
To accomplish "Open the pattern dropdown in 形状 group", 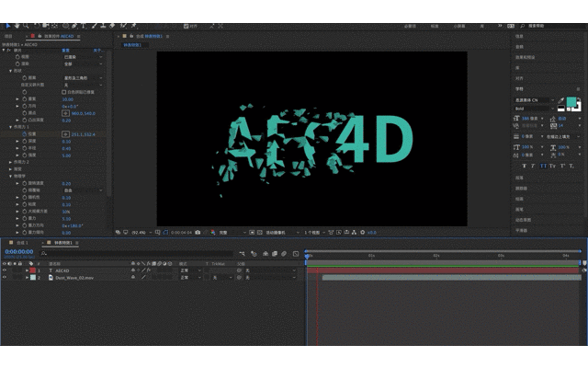I will pyautogui.click(x=83, y=78).
